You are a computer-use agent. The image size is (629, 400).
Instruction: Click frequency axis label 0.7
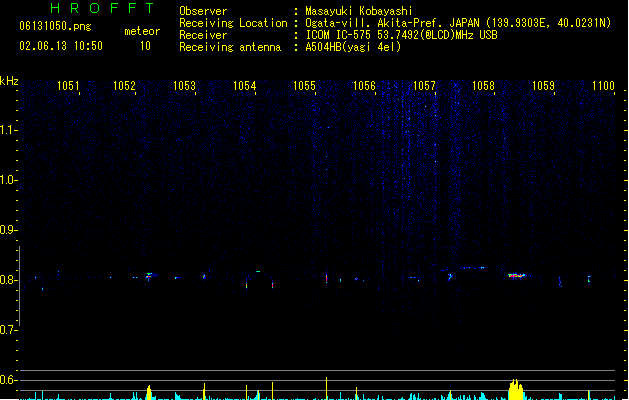(8, 330)
